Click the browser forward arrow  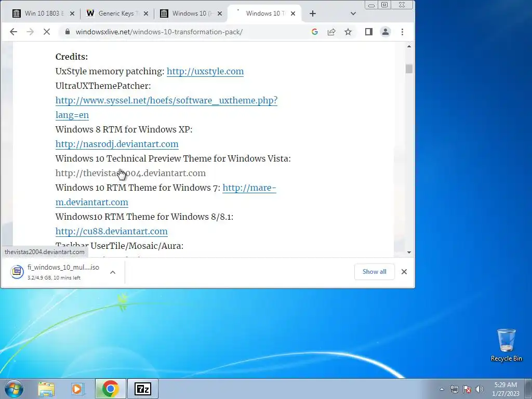30,32
